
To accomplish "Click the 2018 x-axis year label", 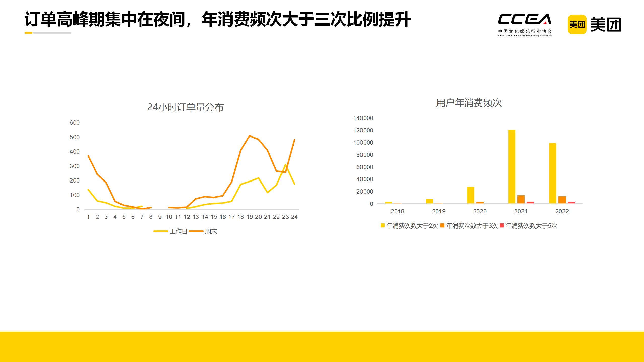I will [397, 211].
